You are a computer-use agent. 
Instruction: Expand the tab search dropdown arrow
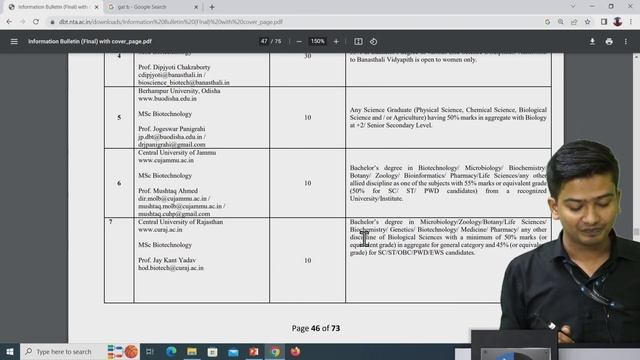[x=573, y=7]
